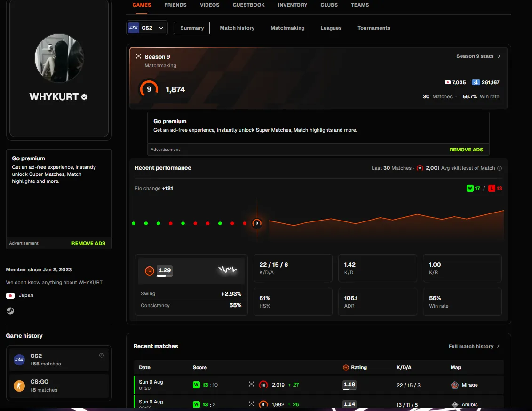Image resolution: width=532 pixels, height=411 pixels.
Task: Click the rating icon in the Rating column header
Action: [346, 367]
